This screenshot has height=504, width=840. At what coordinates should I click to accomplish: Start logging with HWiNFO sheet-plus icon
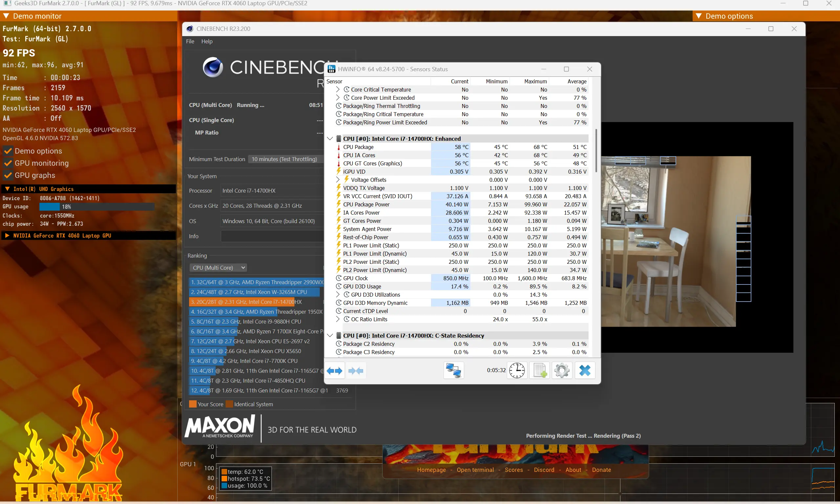tap(540, 370)
